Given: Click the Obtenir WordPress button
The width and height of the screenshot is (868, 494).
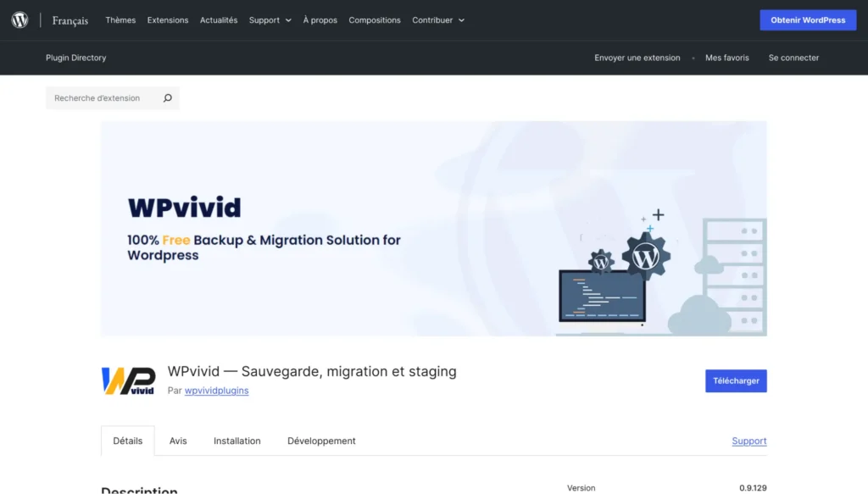Looking at the screenshot, I should (x=808, y=20).
